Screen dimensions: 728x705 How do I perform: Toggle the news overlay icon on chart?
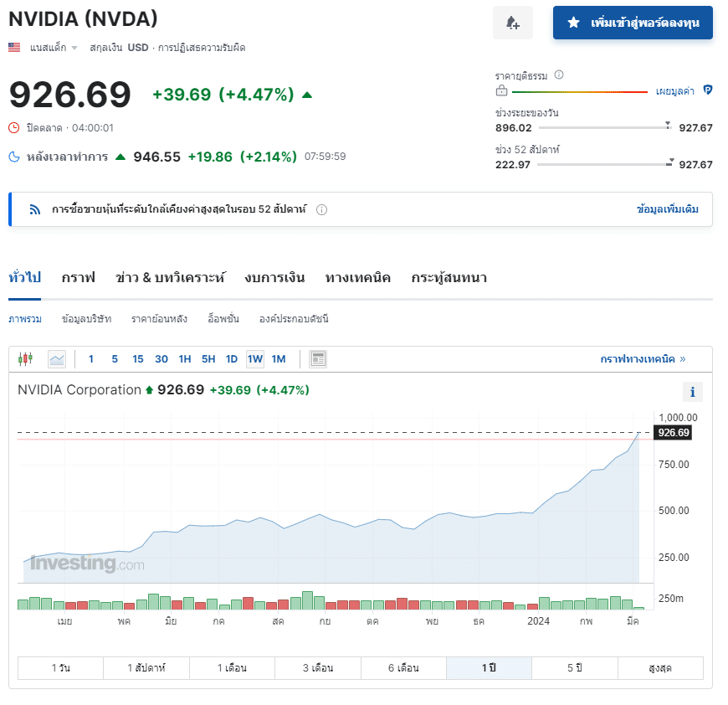(x=318, y=359)
